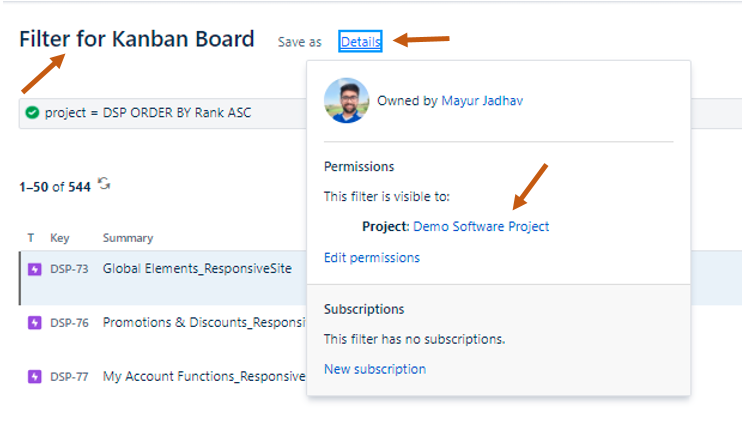Open issue key DSP-73
This screenshot has height=425, width=742.
[x=69, y=269]
